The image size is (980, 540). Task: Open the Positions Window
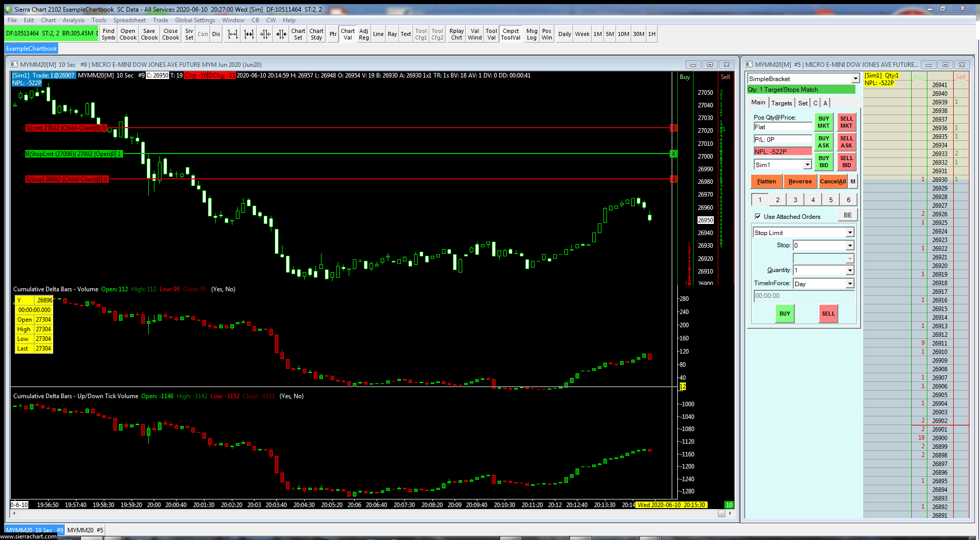547,34
